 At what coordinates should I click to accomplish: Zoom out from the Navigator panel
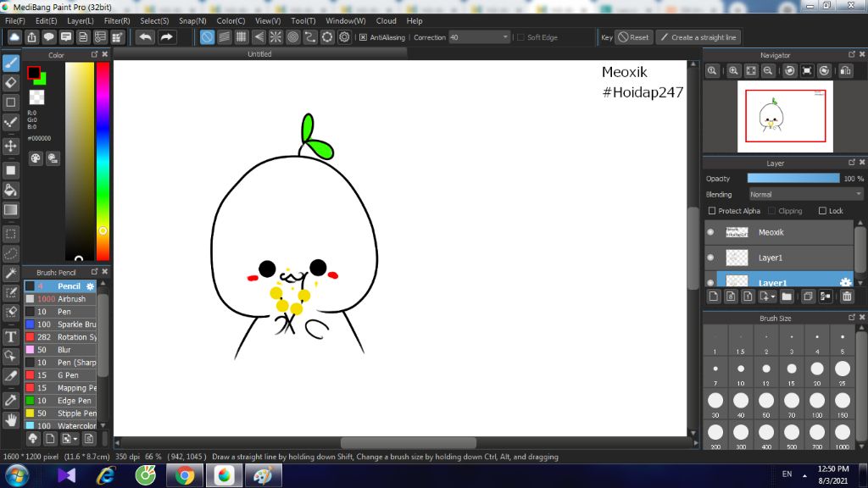point(768,71)
